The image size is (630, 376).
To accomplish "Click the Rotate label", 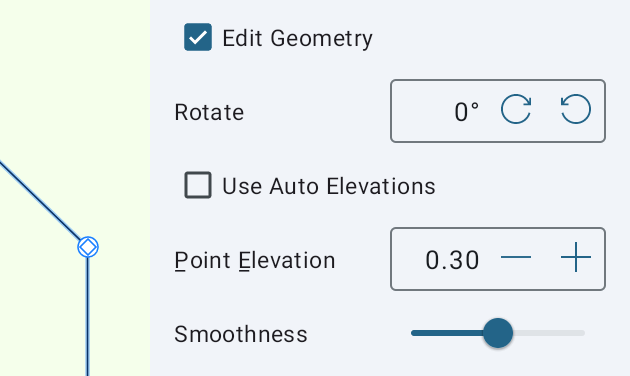I will pos(209,112).
